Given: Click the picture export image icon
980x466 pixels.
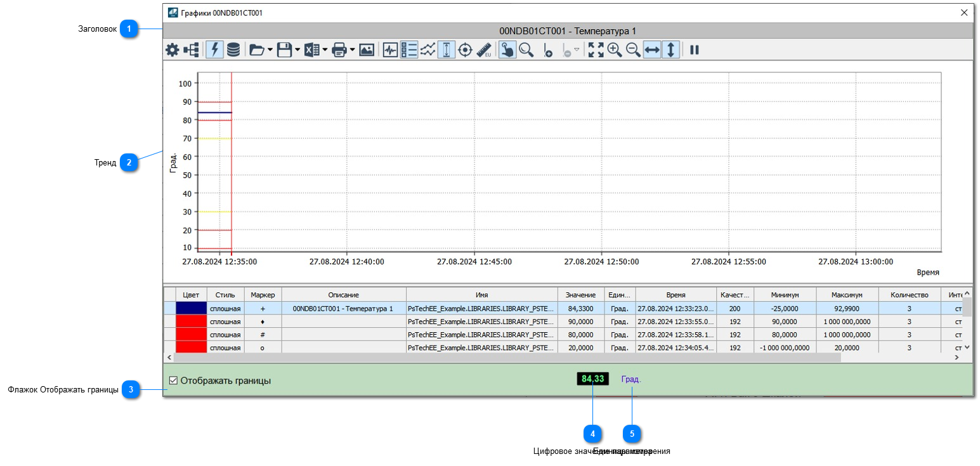Looking at the screenshot, I should [x=367, y=50].
